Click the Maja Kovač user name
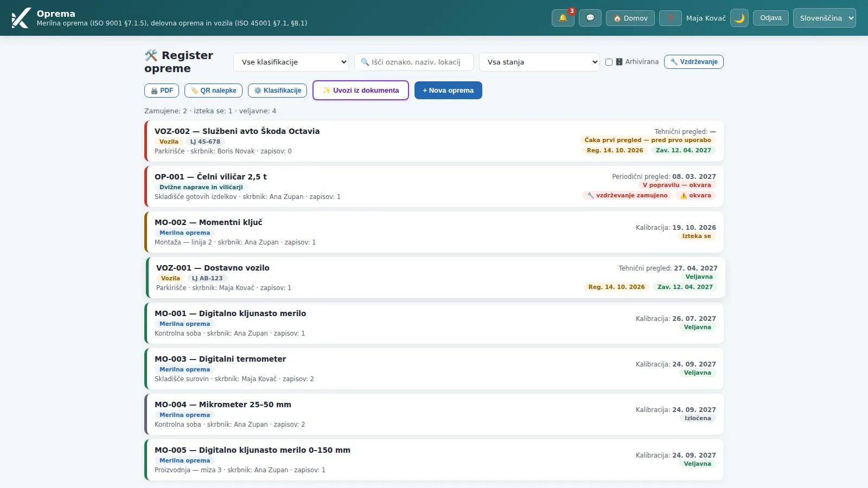 coord(706,18)
